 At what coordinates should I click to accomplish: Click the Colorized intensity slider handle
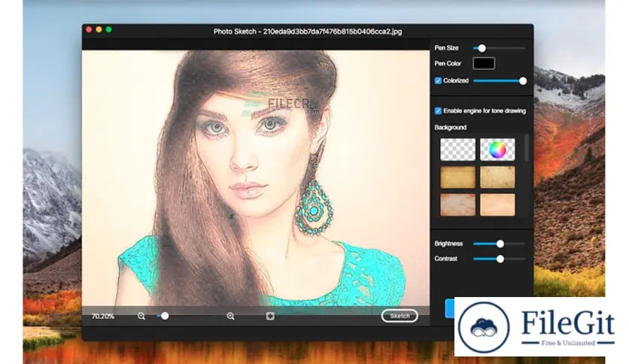pyautogui.click(x=523, y=81)
